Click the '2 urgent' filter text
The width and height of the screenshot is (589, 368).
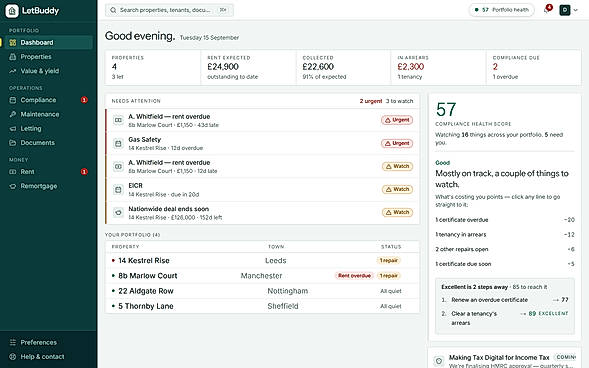coord(371,101)
